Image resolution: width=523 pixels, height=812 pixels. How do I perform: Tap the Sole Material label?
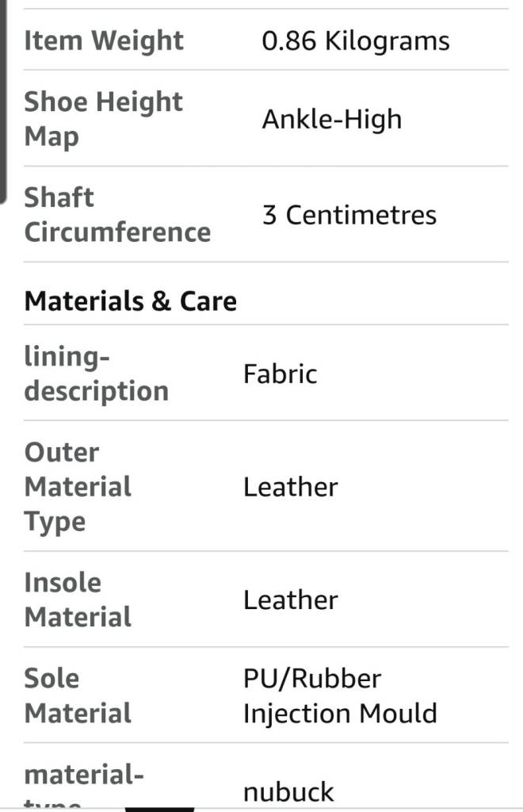point(78,695)
